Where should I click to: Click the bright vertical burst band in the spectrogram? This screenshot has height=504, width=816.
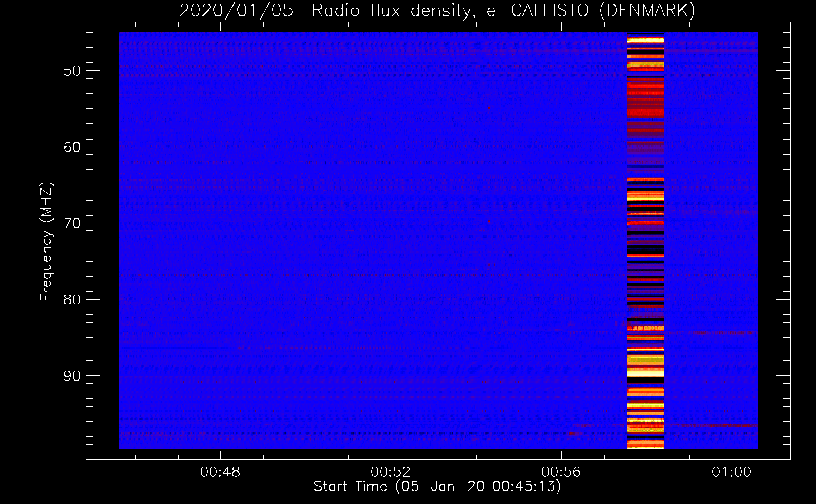point(646,241)
